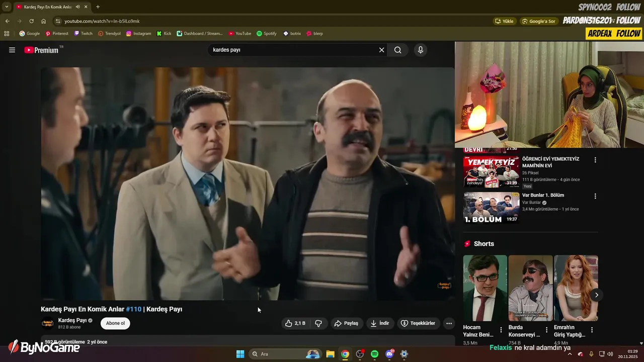The height and width of the screenshot is (362, 644).
Task: Open the blerp bookmark
Action: [x=314, y=34]
